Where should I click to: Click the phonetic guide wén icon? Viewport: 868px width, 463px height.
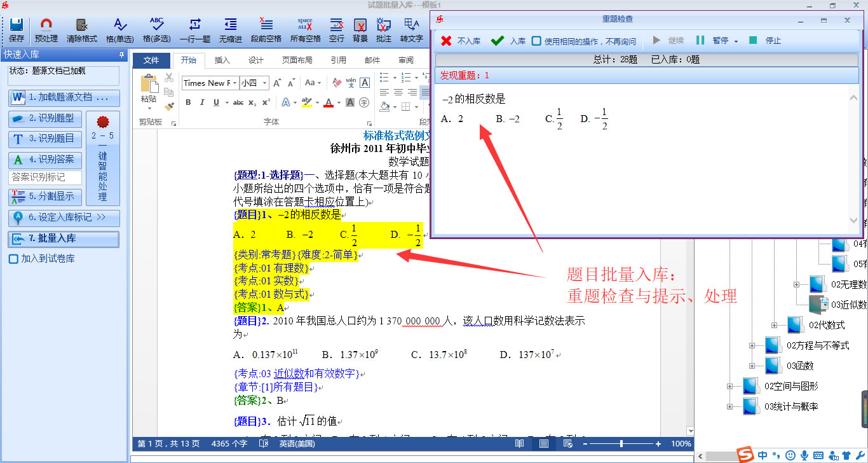coord(351,83)
